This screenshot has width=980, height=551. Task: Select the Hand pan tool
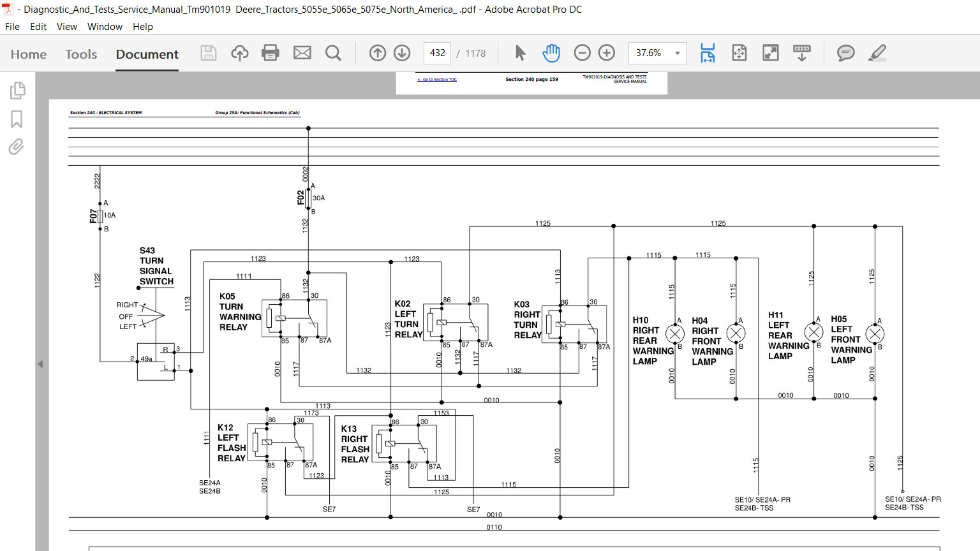(551, 53)
